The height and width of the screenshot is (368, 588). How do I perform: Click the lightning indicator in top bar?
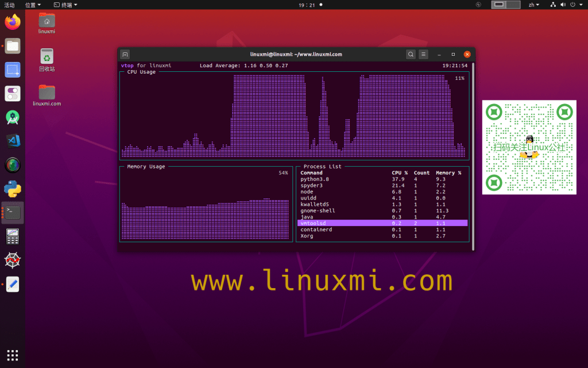(x=478, y=5)
